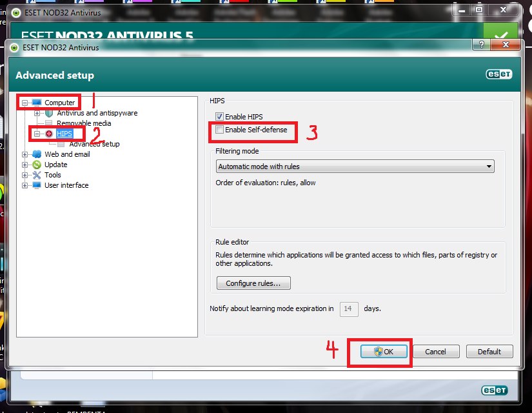Expand the User interface node
The image size is (532, 413).
[x=25, y=185]
